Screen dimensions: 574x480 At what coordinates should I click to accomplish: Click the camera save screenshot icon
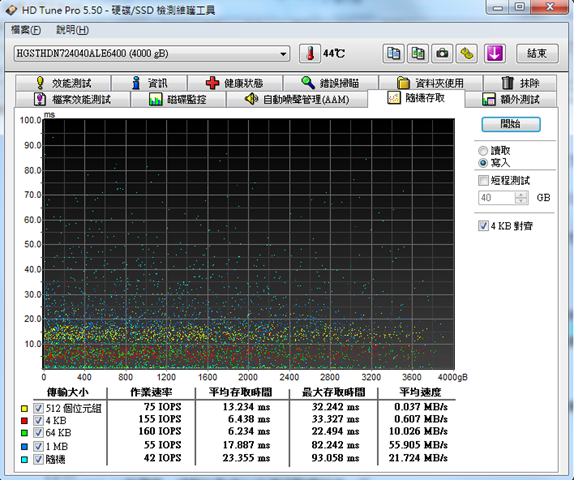(x=442, y=53)
